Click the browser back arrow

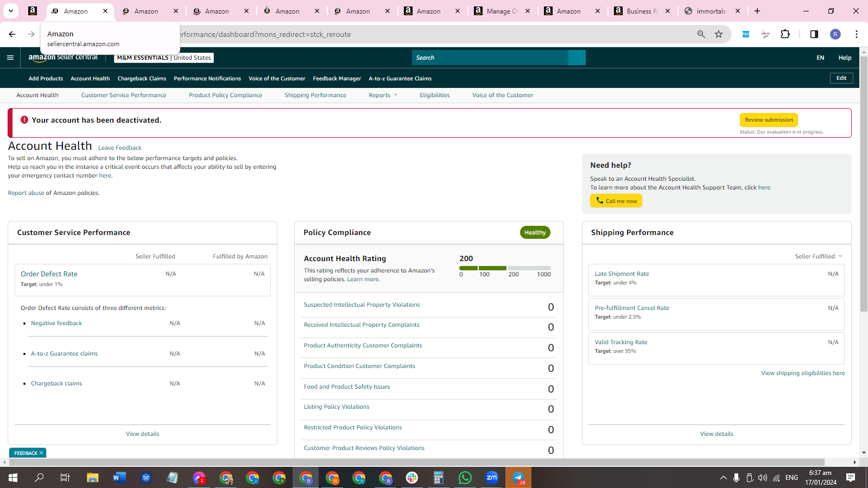tap(12, 34)
